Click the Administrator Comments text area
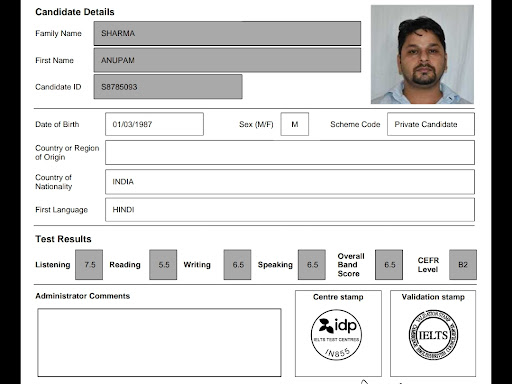Screen dimensions: 512x384 pyautogui.click(x=159, y=342)
